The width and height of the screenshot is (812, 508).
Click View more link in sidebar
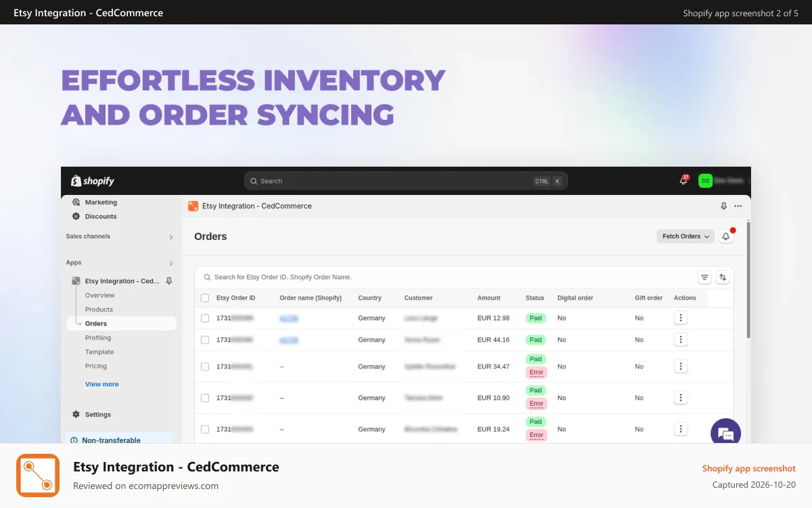tap(101, 384)
